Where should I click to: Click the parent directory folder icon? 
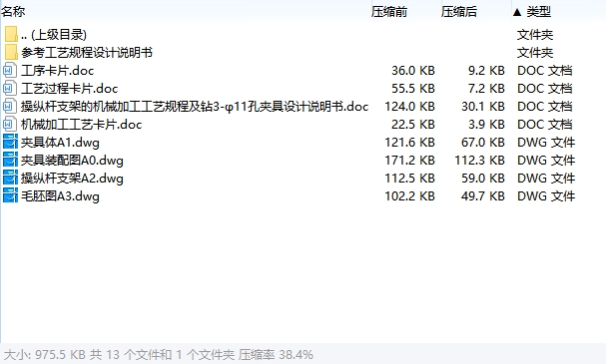11,34
